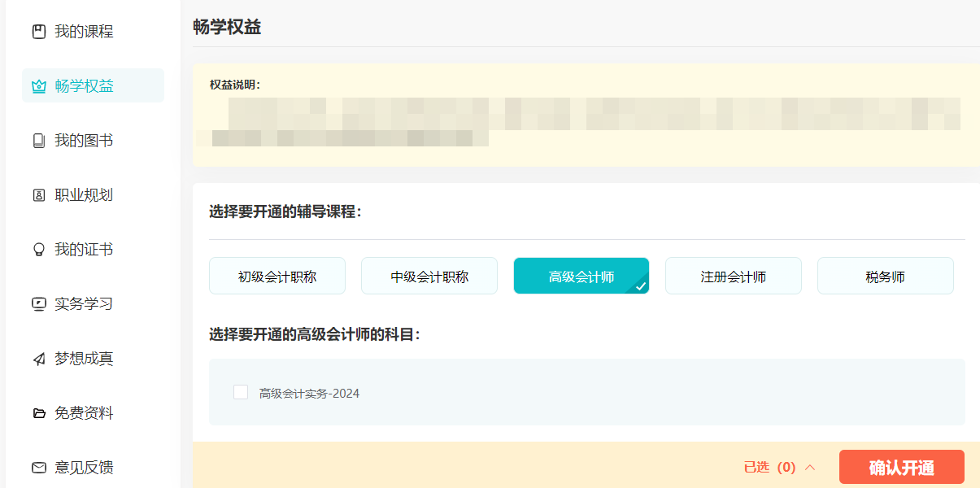This screenshot has width=980, height=488.
Task: Click the 职业规划 profile icon
Action: (x=37, y=194)
